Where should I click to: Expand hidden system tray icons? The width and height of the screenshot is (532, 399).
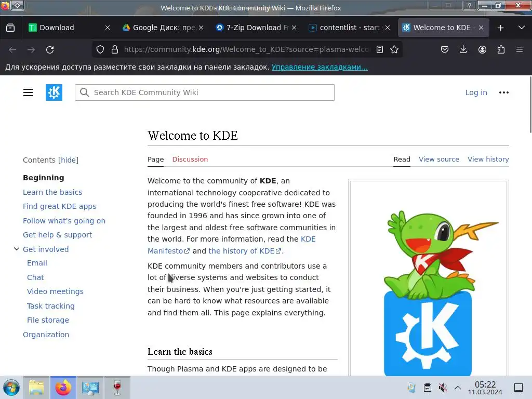tap(457, 388)
